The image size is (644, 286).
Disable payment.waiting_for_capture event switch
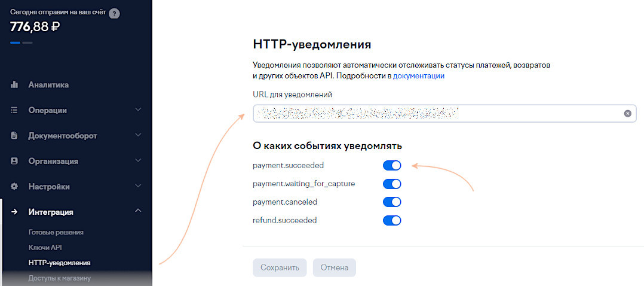392,184
